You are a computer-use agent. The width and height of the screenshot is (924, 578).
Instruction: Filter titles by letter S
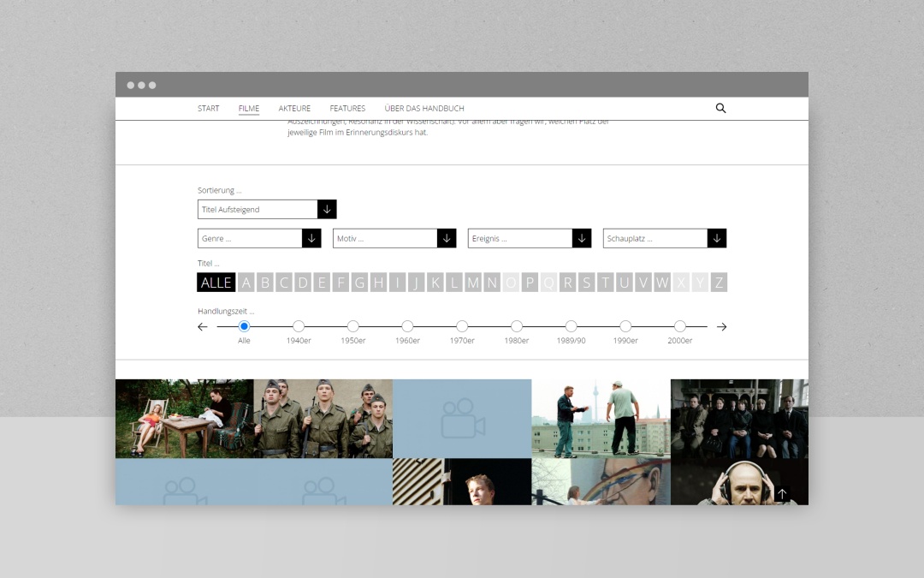coord(586,283)
